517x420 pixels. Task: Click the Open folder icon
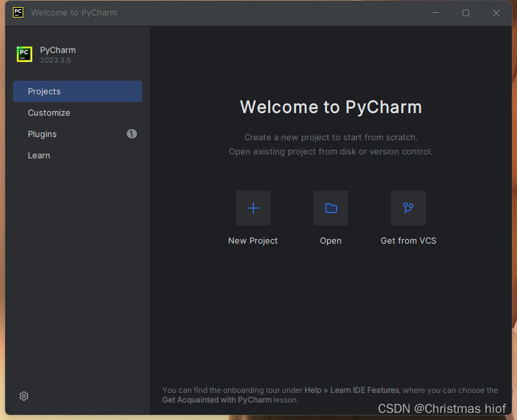click(x=331, y=208)
